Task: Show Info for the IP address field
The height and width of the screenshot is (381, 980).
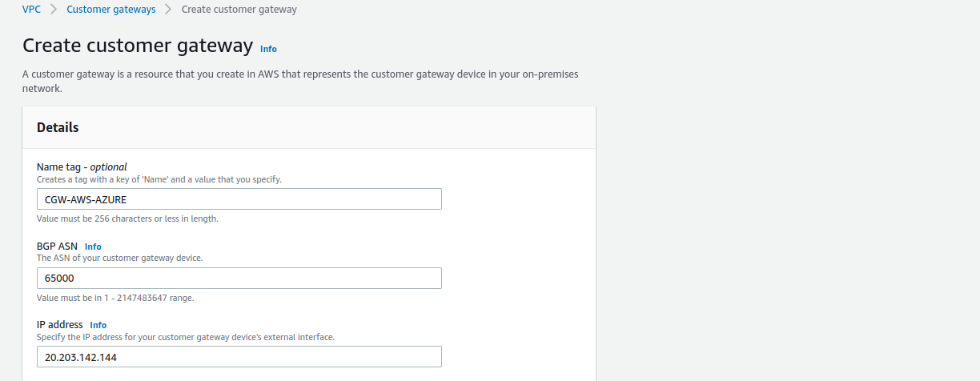Action: pyautogui.click(x=98, y=325)
